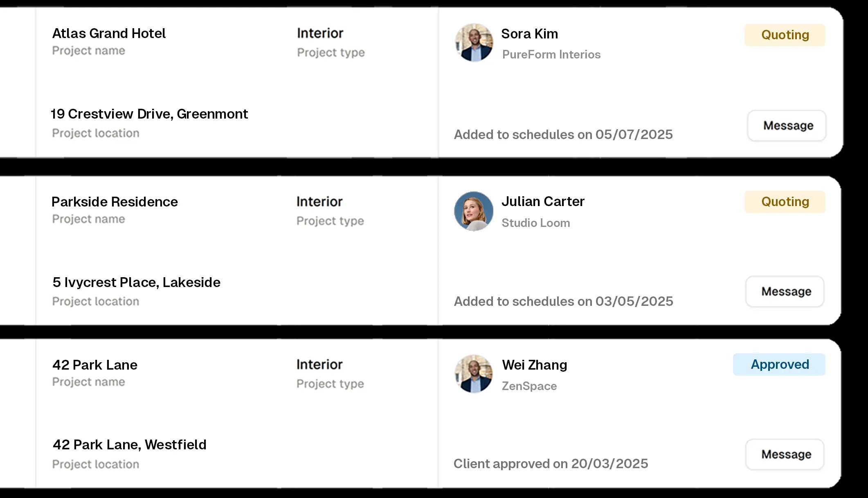
Task: Message Julian Carter about Parkside Residence
Action: [785, 292]
